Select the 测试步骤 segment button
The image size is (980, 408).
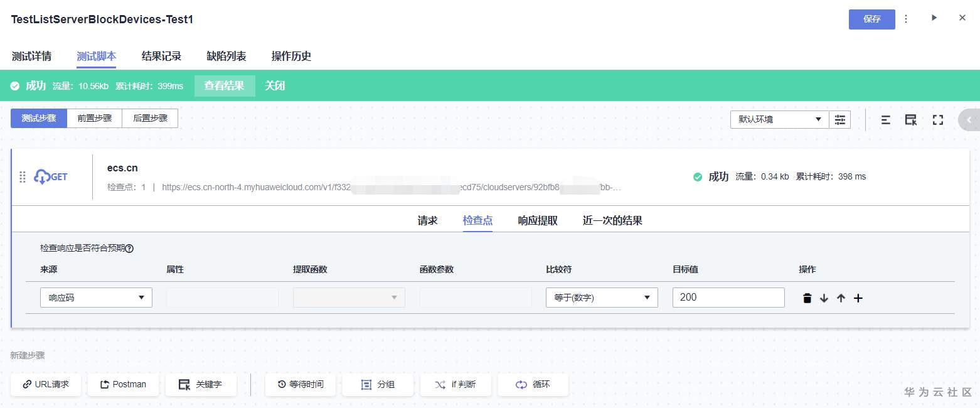pyautogui.click(x=39, y=118)
